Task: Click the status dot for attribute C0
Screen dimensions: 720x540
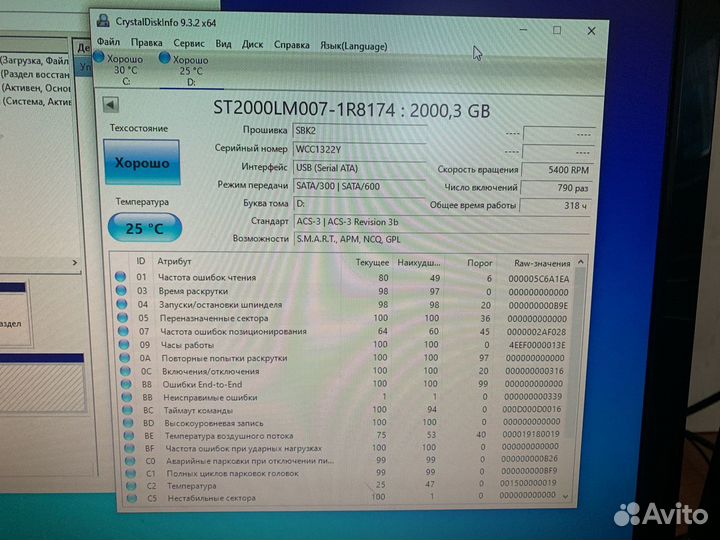Action: (130, 460)
